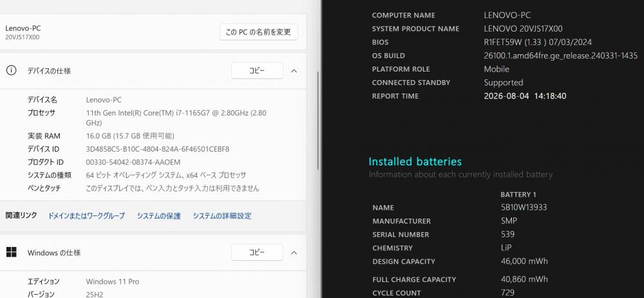
Task: Open the domain or workgroup link
Action: click(x=86, y=215)
